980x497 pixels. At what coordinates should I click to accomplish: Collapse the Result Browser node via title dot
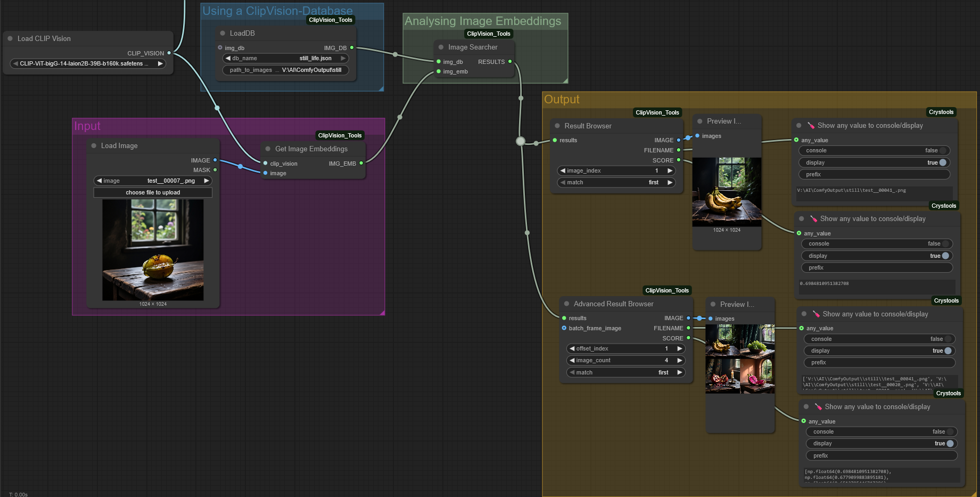pos(557,126)
